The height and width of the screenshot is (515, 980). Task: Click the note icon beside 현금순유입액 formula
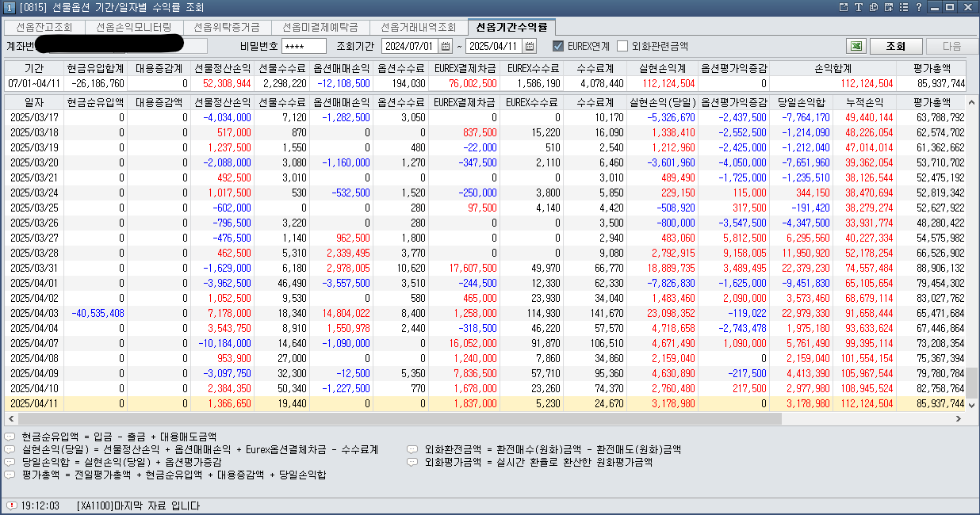coord(10,437)
